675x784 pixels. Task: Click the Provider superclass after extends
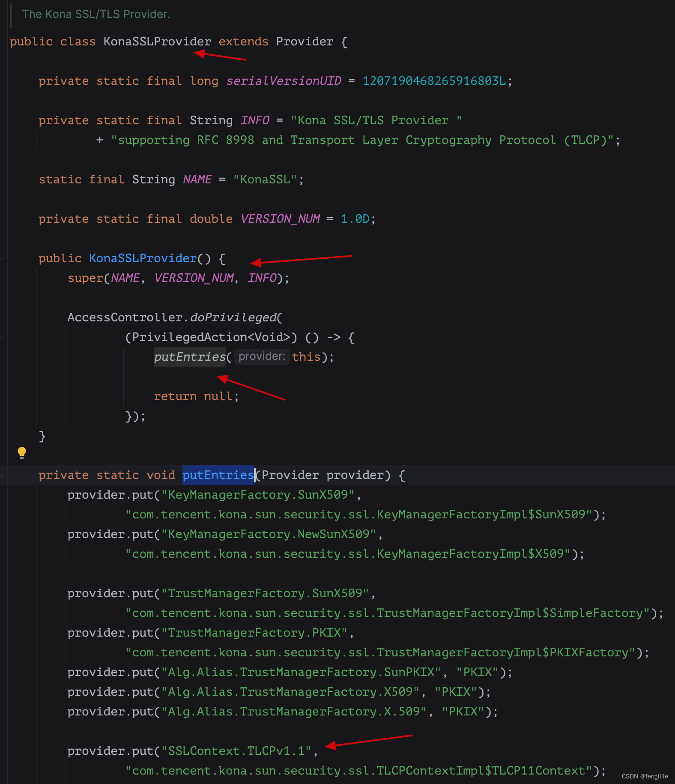[305, 42]
